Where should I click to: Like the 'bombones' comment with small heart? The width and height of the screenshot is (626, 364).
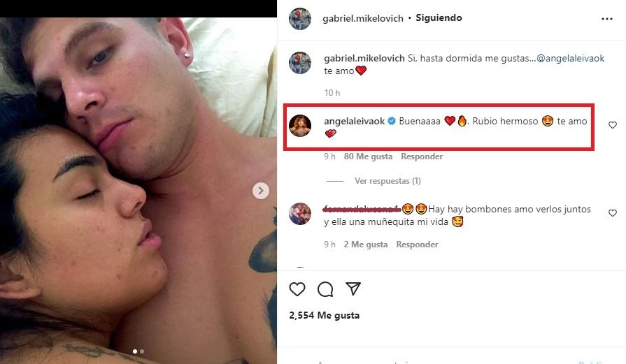click(x=613, y=213)
